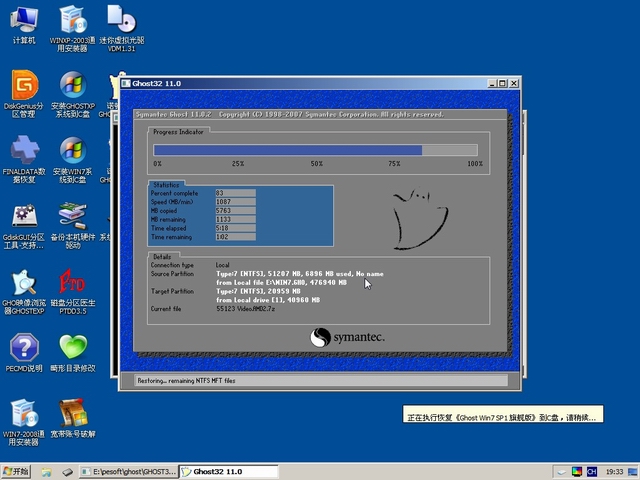Open WINXP-2003通用安装器 desktop icon
The image size is (640, 480).
72,28
